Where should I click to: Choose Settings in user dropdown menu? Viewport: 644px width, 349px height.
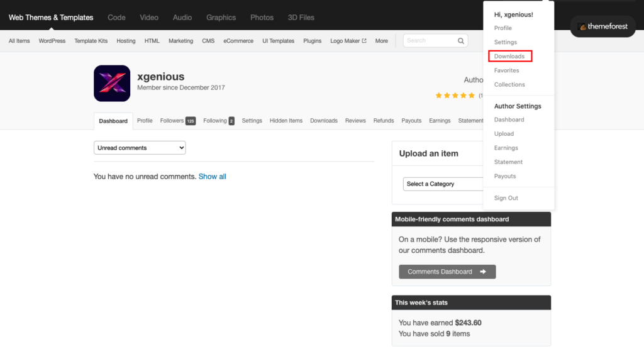505,42
